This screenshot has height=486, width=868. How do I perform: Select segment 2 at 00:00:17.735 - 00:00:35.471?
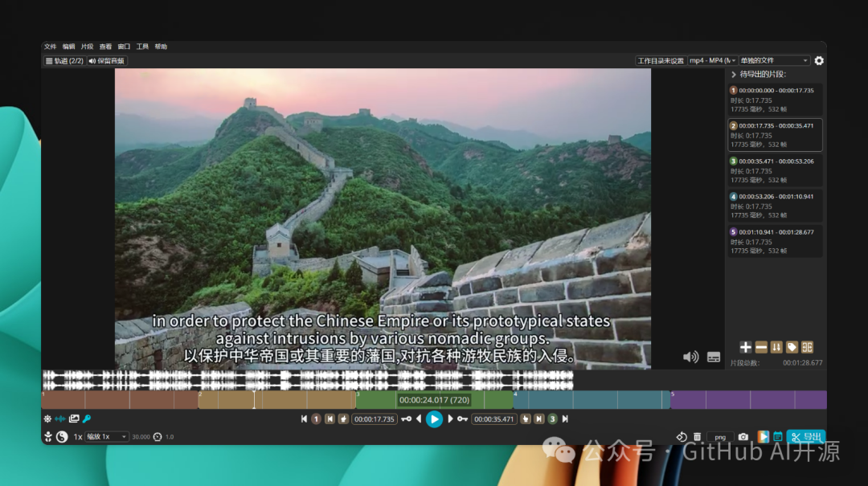coord(775,134)
